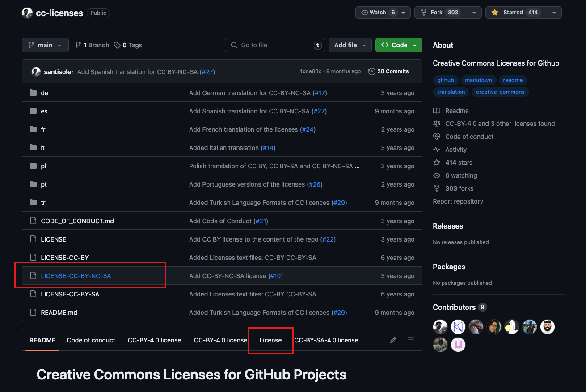Viewport: 586px width, 392px height.
Task: Click the creative-commons topic tag
Action: pyautogui.click(x=500, y=92)
